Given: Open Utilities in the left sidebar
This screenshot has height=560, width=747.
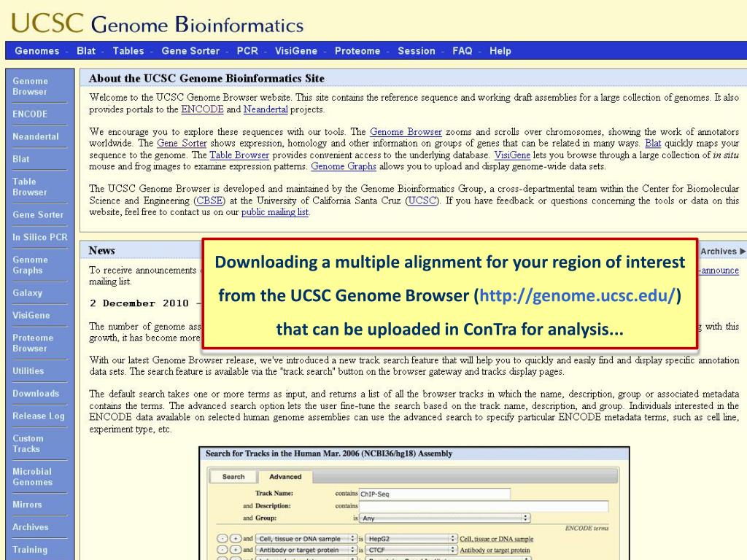Looking at the screenshot, I should click(28, 371).
